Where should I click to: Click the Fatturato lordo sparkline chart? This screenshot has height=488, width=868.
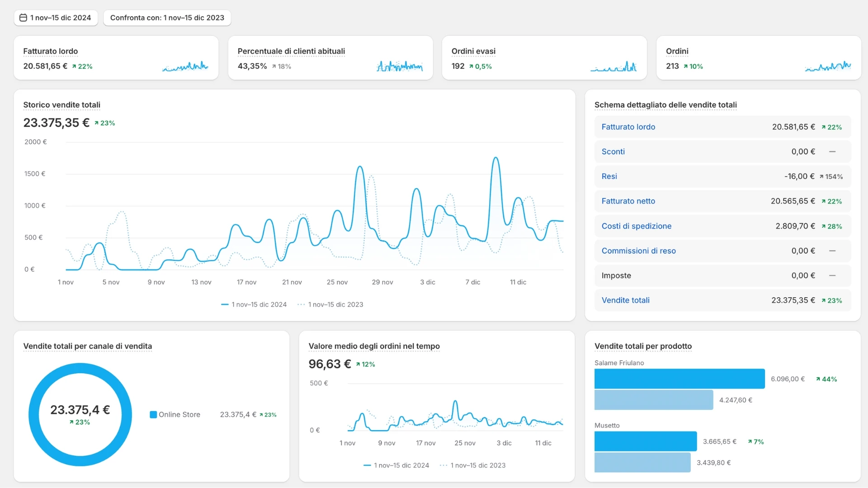[x=185, y=67]
